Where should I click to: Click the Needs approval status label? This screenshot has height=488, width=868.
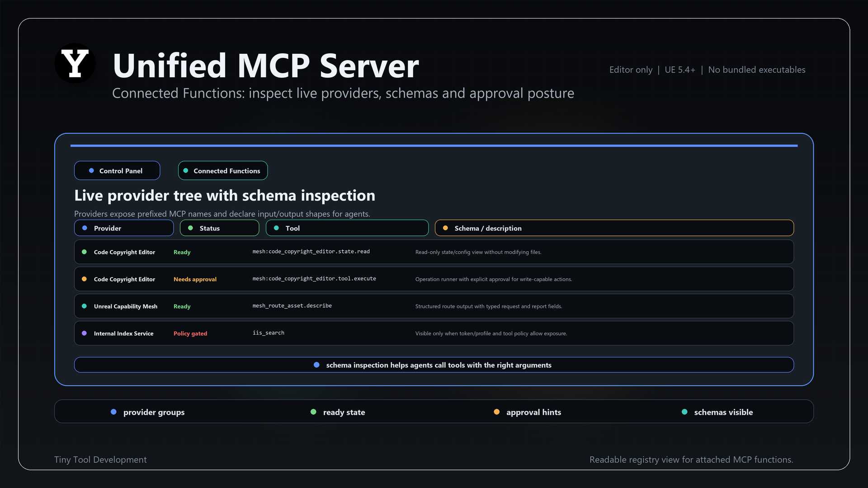coord(195,279)
